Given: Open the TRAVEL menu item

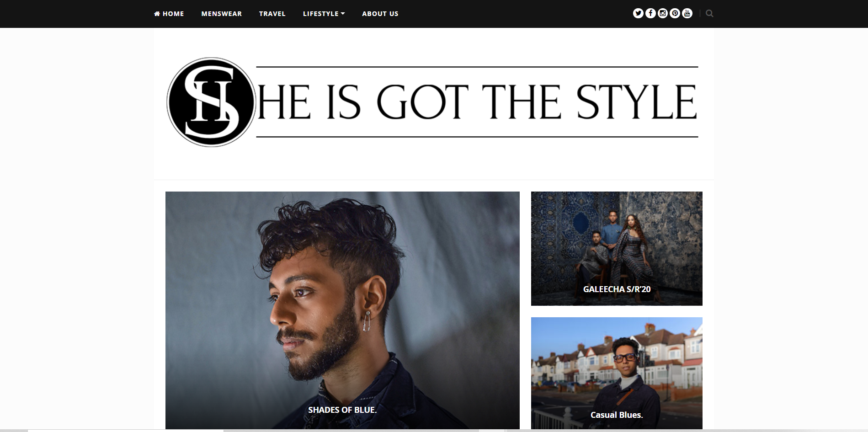Looking at the screenshot, I should [x=272, y=14].
